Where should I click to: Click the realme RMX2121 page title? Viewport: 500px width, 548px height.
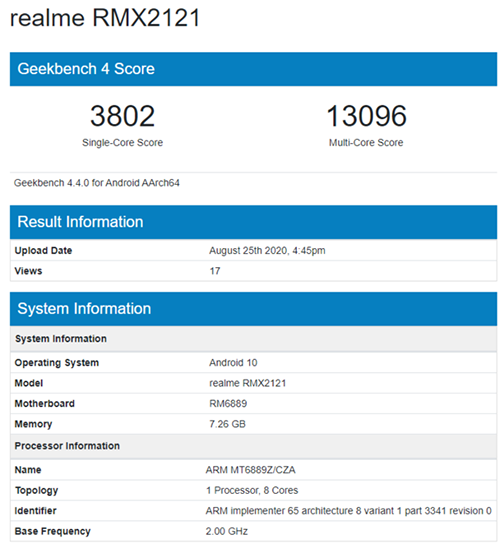105,17
